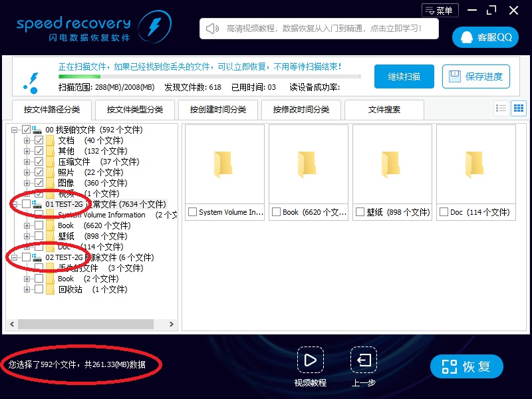This screenshot has width=532, height=399.
Task: Open the 壁纸 folder thumbnail icon
Action: point(392,164)
